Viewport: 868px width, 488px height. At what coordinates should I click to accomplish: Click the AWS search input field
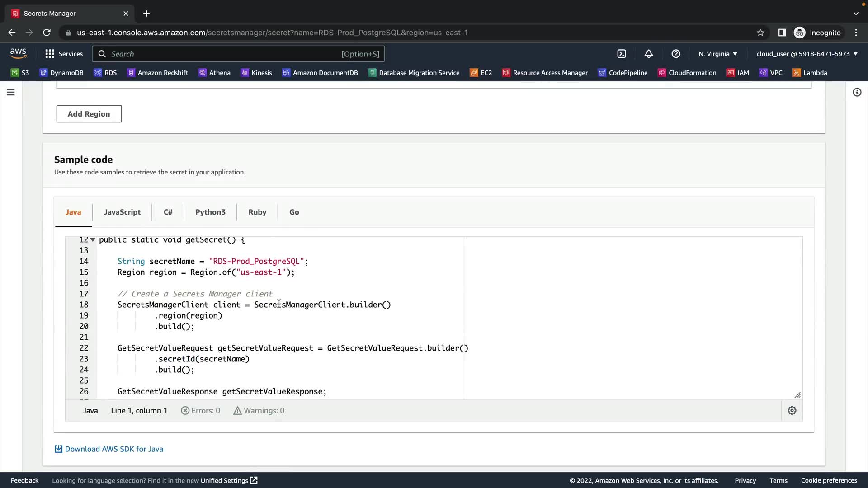click(226, 54)
